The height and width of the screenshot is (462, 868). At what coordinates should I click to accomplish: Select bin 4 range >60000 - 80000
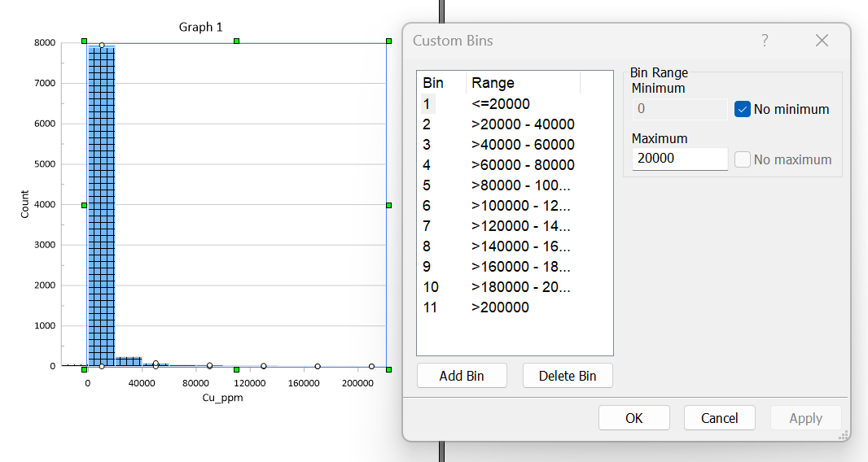point(522,165)
